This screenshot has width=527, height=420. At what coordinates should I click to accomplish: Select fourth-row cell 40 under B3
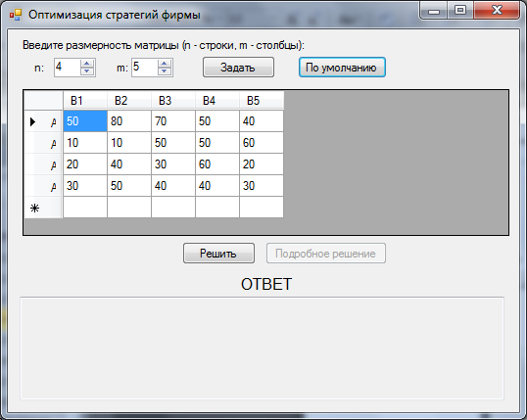click(x=173, y=185)
